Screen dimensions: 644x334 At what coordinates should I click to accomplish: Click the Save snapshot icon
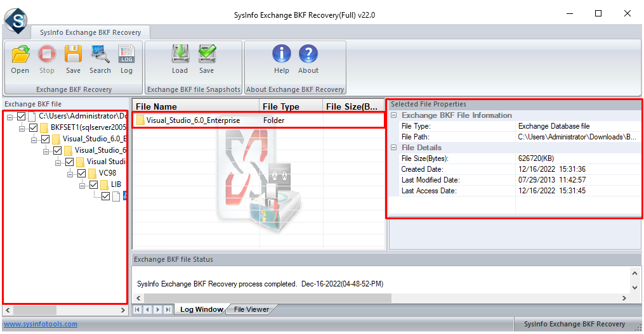pyautogui.click(x=207, y=54)
